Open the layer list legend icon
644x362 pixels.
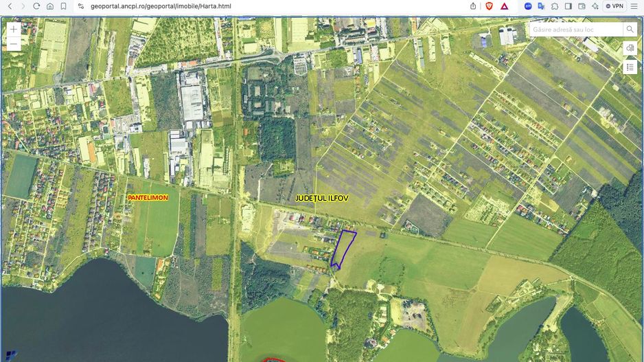630,67
